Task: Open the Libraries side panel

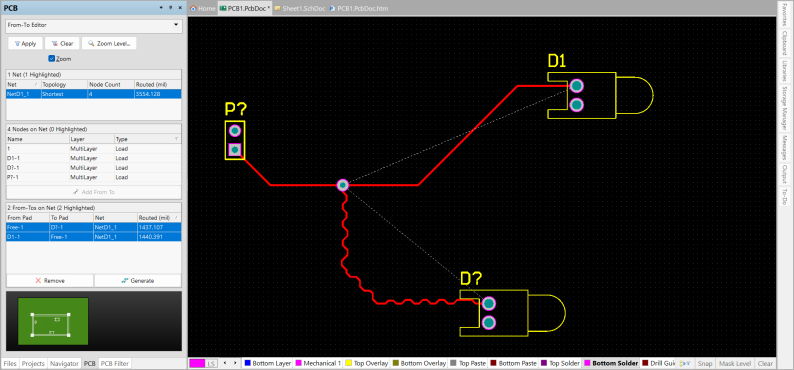Action: point(784,72)
